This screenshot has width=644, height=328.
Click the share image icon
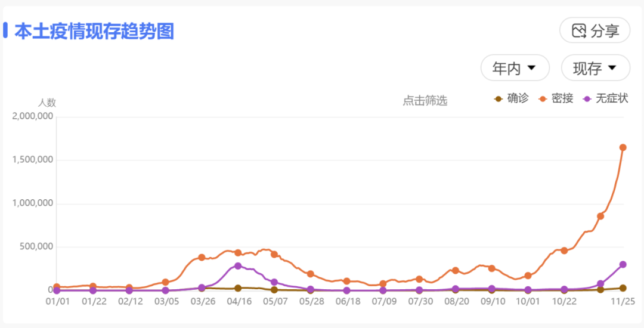pyautogui.click(x=578, y=31)
